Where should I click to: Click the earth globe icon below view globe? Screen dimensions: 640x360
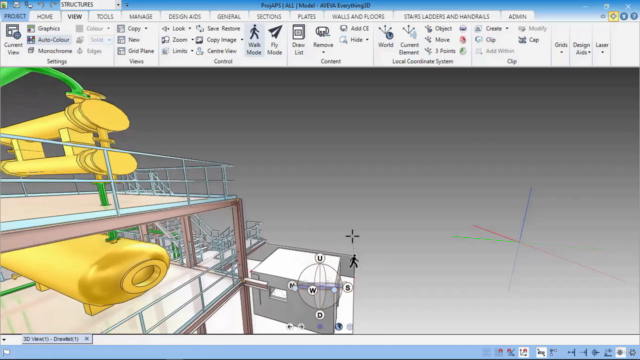click(x=338, y=327)
